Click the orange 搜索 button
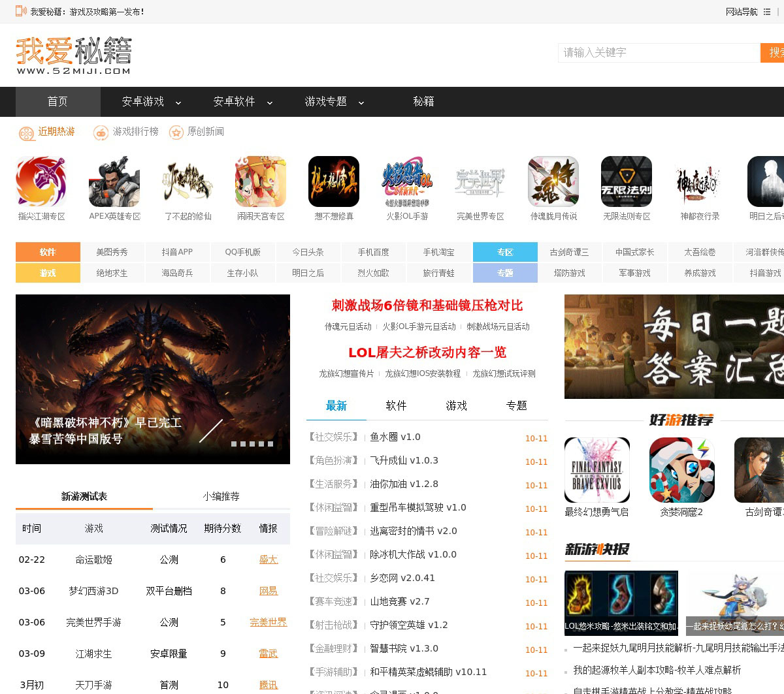The width and height of the screenshot is (784, 694). pyautogui.click(x=773, y=53)
